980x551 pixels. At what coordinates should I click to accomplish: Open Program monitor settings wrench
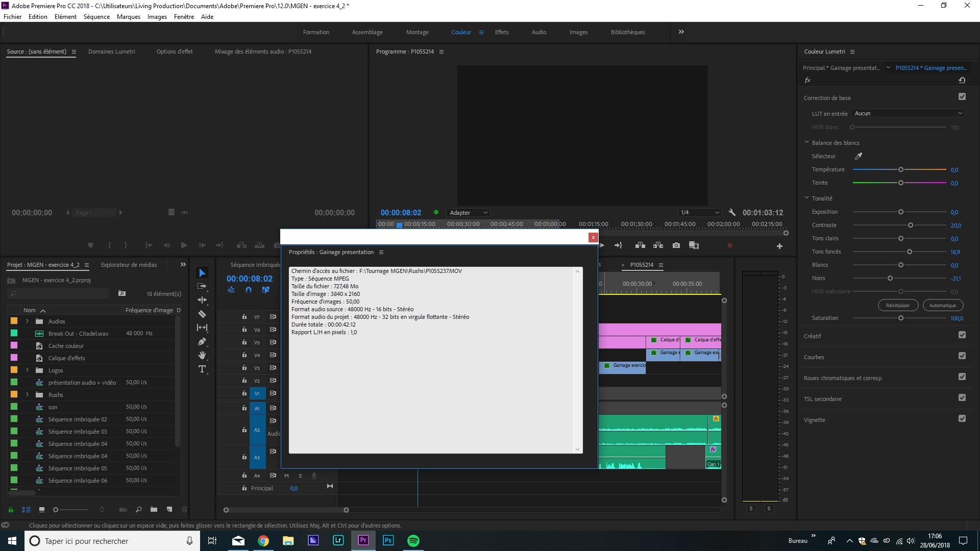[x=731, y=213]
